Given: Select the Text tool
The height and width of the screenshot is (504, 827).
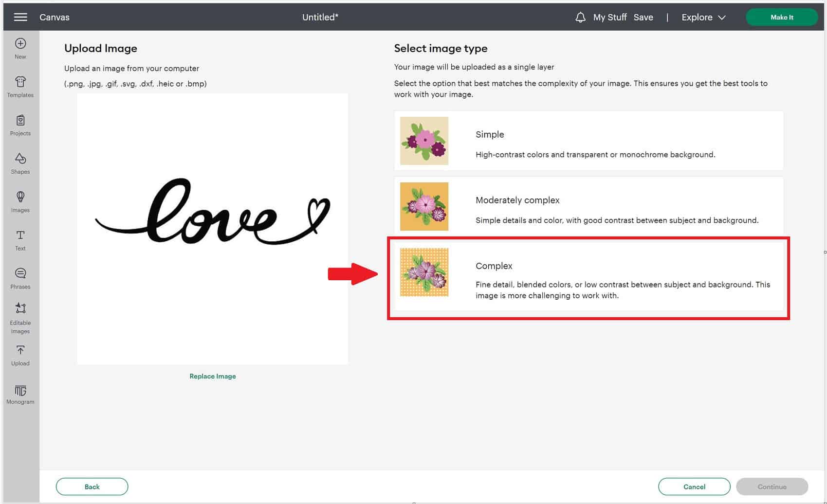Looking at the screenshot, I should tap(20, 239).
